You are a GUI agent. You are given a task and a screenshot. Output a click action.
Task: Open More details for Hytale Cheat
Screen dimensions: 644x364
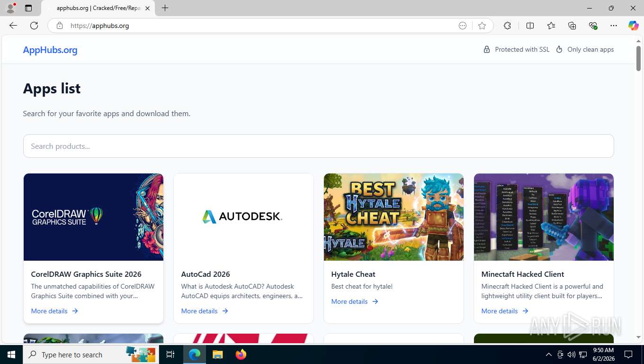pos(355,301)
